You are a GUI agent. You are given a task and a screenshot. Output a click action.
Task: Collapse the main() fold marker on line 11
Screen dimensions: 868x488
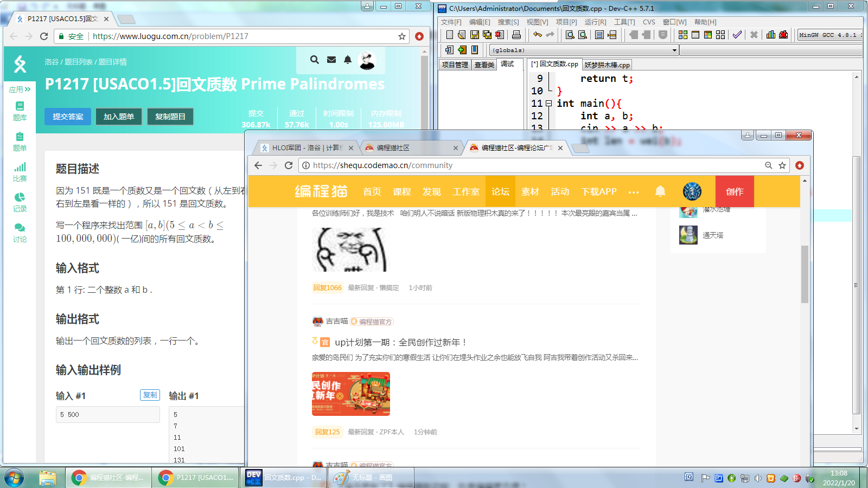(549, 103)
